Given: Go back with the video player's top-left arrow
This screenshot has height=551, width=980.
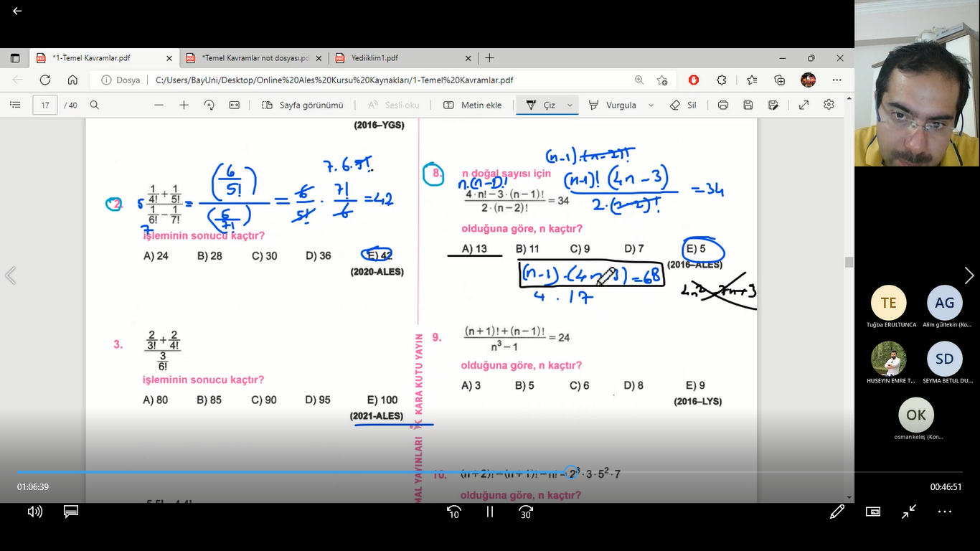Looking at the screenshot, I should point(17,11).
